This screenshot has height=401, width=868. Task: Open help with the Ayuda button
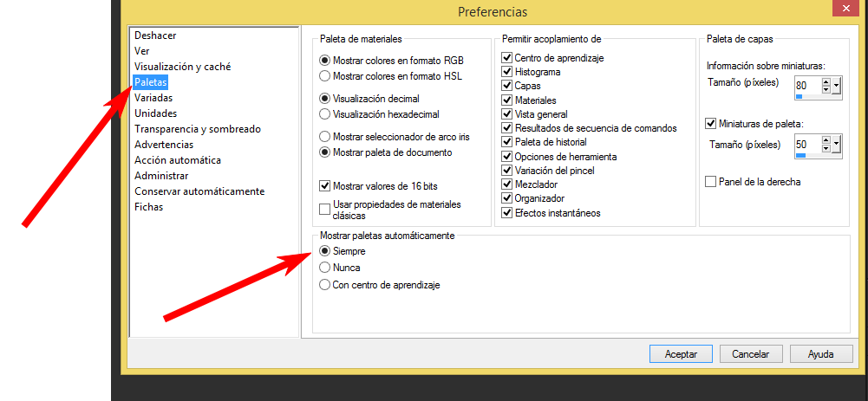[x=820, y=354]
